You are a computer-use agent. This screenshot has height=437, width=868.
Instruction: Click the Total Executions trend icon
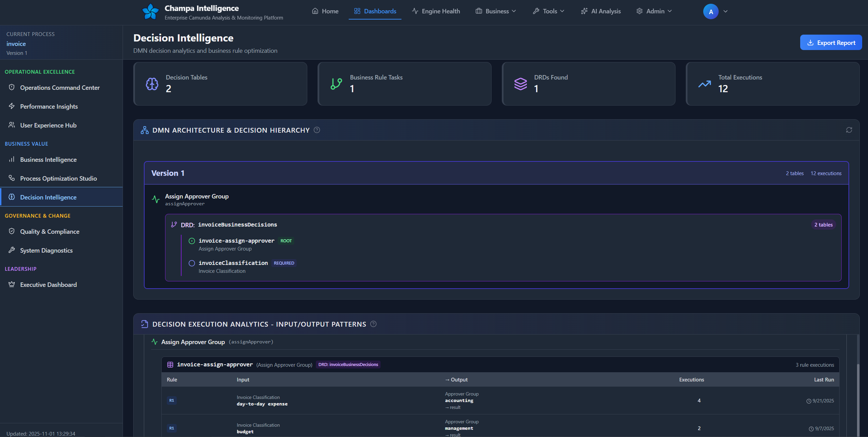(705, 84)
